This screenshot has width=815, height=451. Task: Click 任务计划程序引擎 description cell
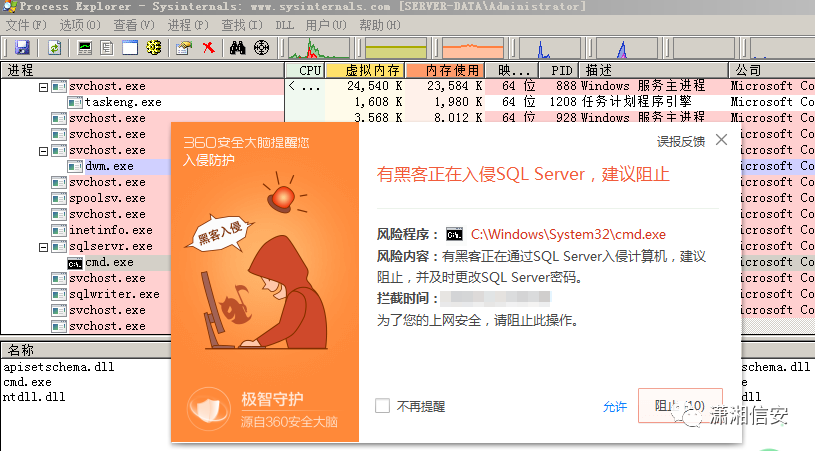point(637,102)
